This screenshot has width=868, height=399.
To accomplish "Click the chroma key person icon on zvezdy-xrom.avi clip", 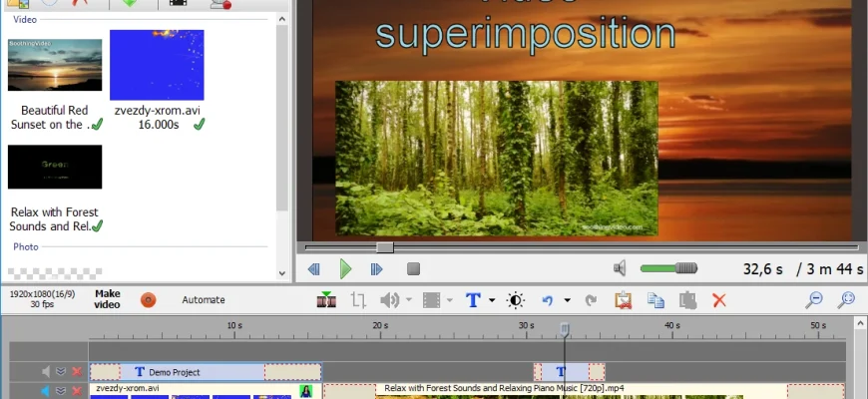I will click(x=306, y=391).
